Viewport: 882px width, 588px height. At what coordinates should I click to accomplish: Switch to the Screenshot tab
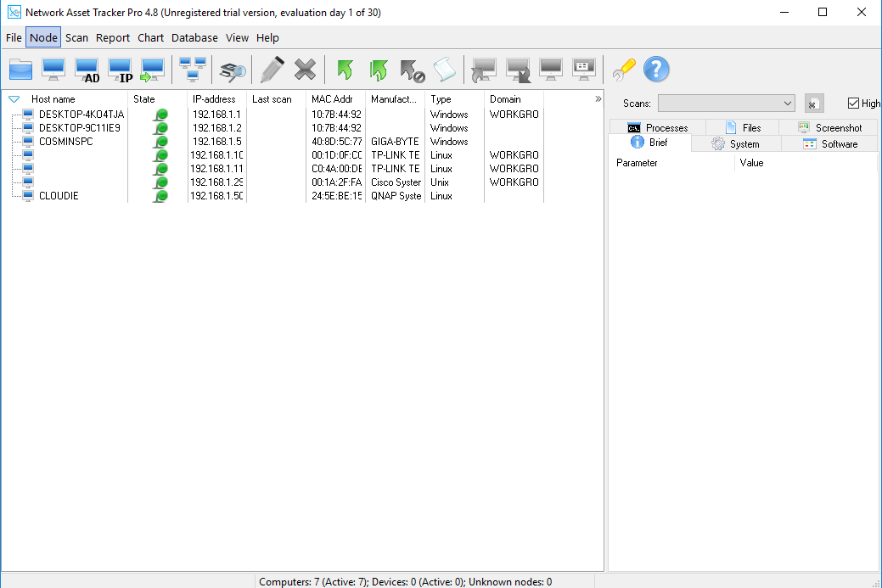tap(829, 127)
